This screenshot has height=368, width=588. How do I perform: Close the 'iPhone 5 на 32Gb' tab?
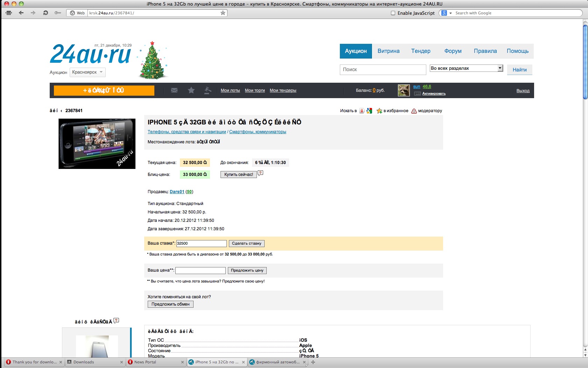point(243,362)
